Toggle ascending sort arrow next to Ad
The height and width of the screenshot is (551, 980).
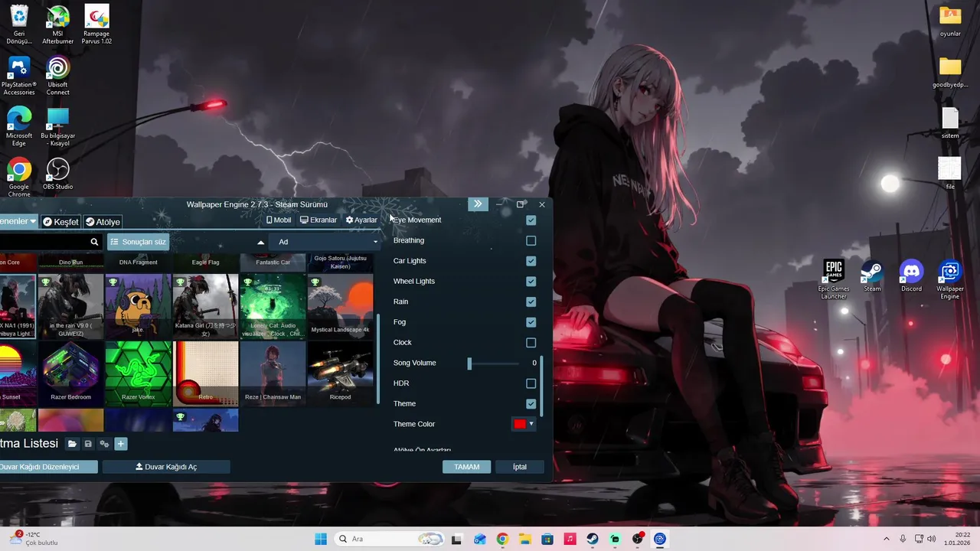pos(260,242)
